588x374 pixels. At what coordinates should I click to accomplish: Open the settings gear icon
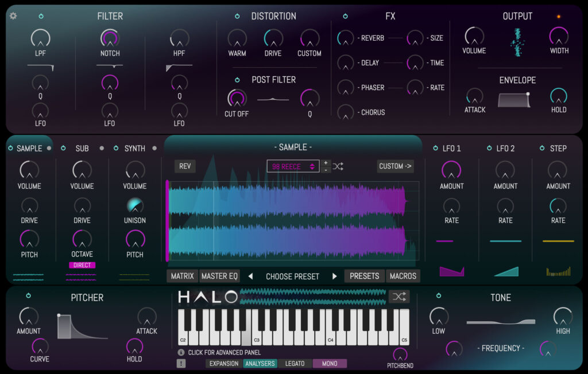pos(13,15)
